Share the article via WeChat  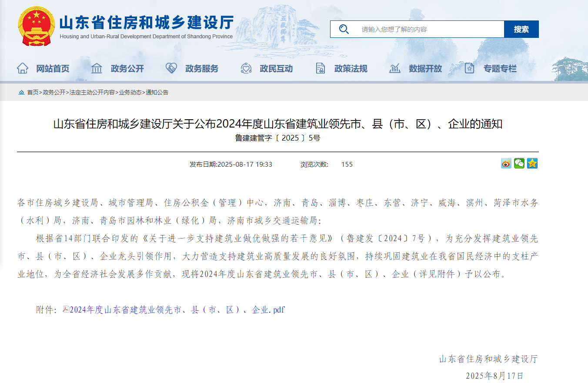(x=519, y=163)
